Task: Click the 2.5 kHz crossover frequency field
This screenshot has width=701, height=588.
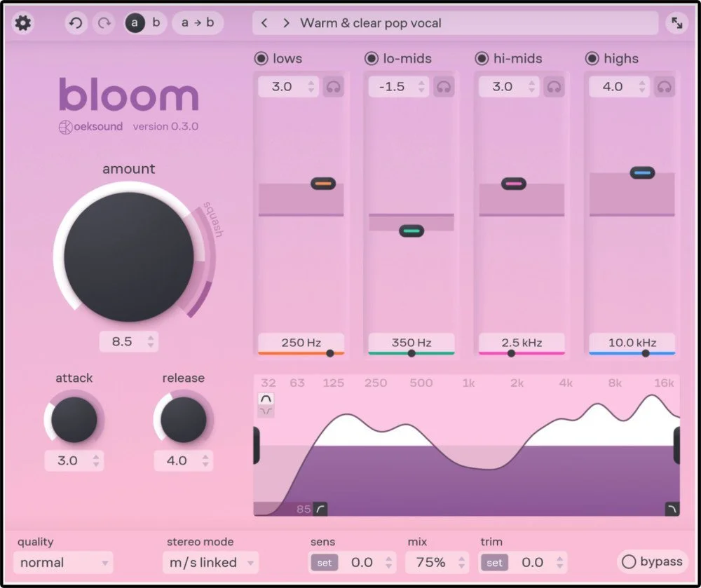Action: [522, 342]
